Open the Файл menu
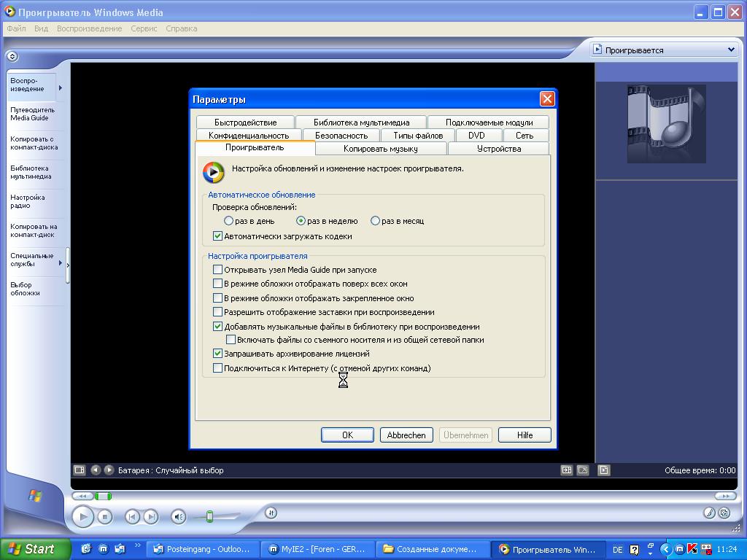The image size is (747, 560). 16,28
